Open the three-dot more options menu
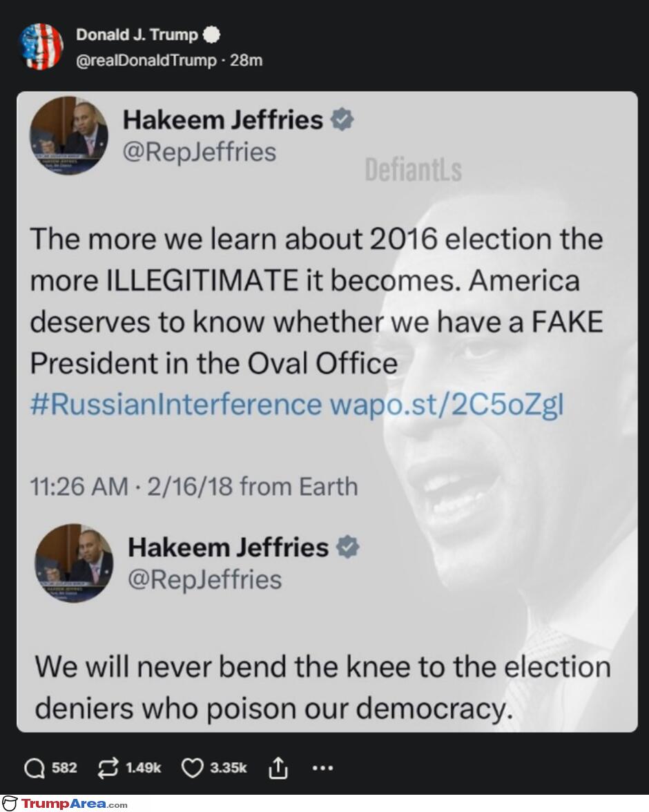 (x=322, y=768)
